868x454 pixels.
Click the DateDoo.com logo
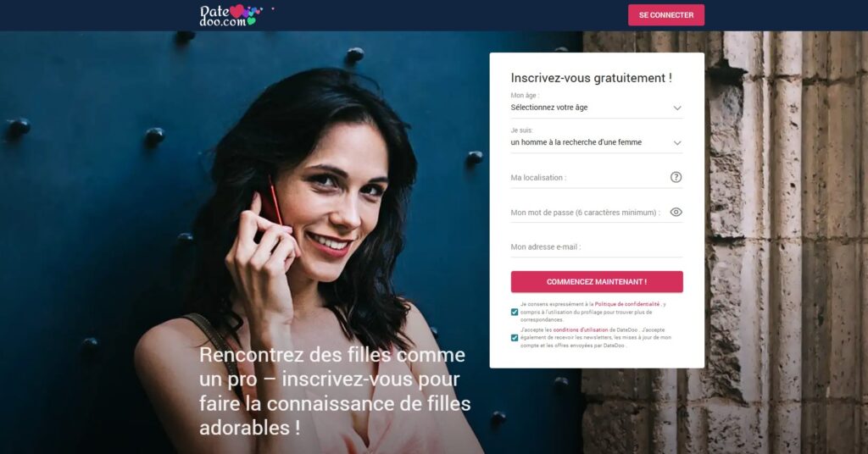[x=231, y=15]
